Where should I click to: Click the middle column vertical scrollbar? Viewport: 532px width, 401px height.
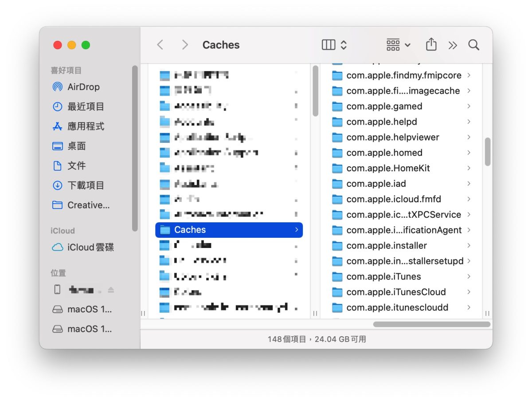tap(315, 91)
